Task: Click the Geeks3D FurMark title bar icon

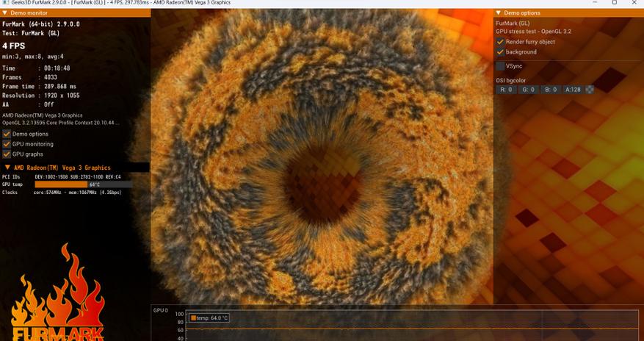Action: tap(5, 2)
